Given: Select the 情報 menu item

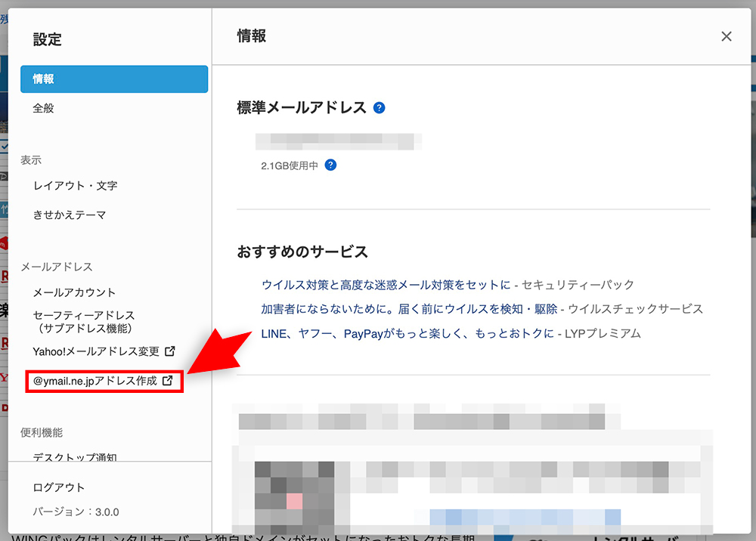Looking at the screenshot, I should pos(114,79).
